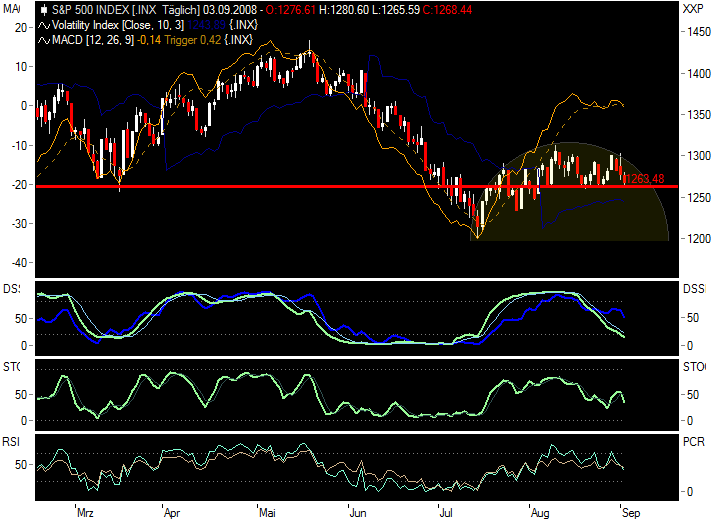Click the date 03.09.2008 in header
This screenshot has height=520, width=720.
[230, 10]
